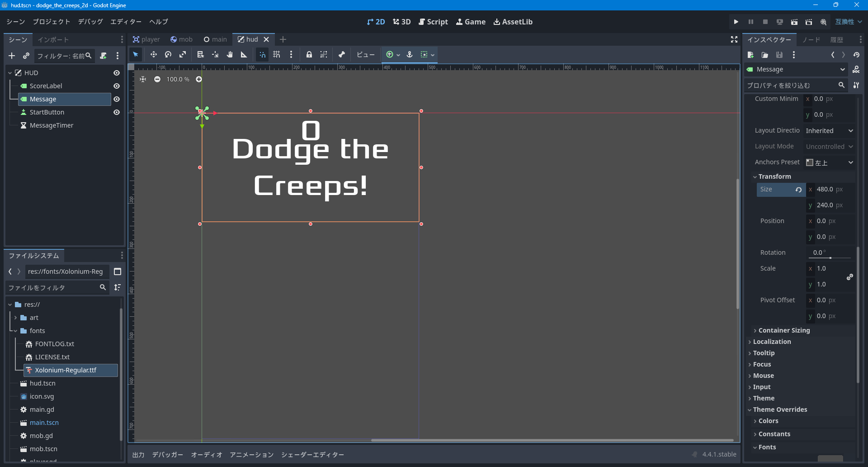Viewport: 868px width, 467px height.
Task: Select Xolonium-Regular.ttf in the file list
Action: [x=71, y=370]
